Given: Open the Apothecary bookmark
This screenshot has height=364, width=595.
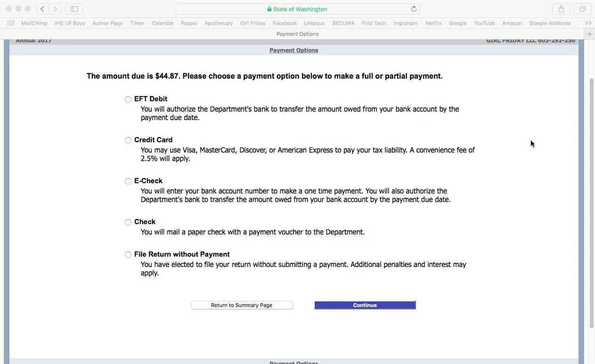Looking at the screenshot, I should tap(219, 23).
